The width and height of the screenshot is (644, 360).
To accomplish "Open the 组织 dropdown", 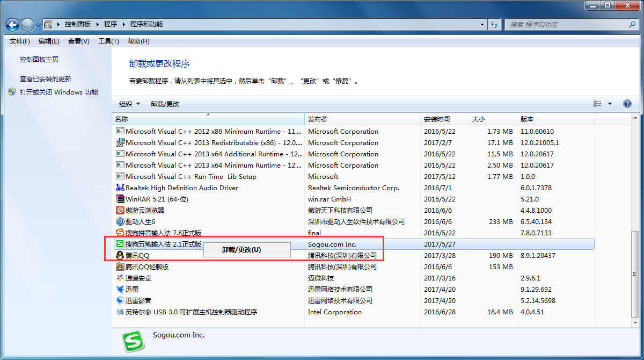I will [129, 104].
